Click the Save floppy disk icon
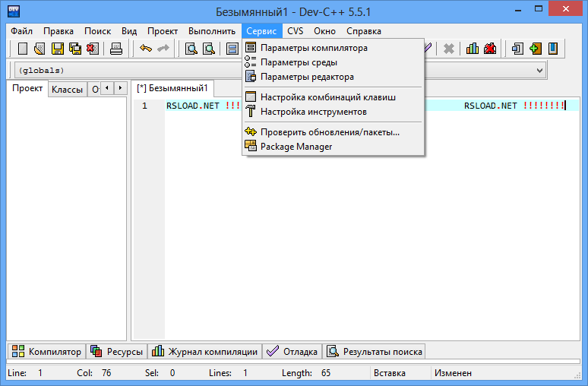The image size is (588, 386). coord(58,49)
